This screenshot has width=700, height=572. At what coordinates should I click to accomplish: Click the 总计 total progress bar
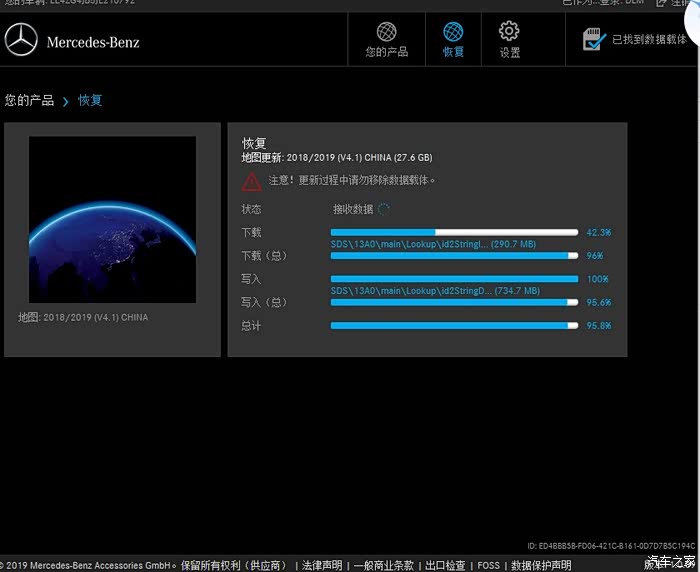(454, 325)
